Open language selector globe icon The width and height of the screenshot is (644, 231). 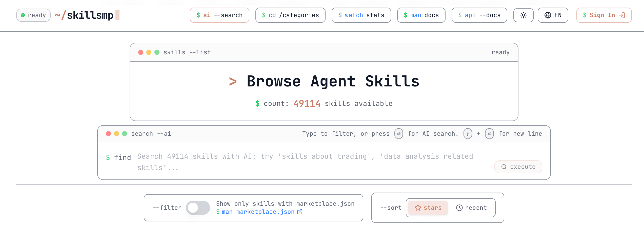(548, 15)
